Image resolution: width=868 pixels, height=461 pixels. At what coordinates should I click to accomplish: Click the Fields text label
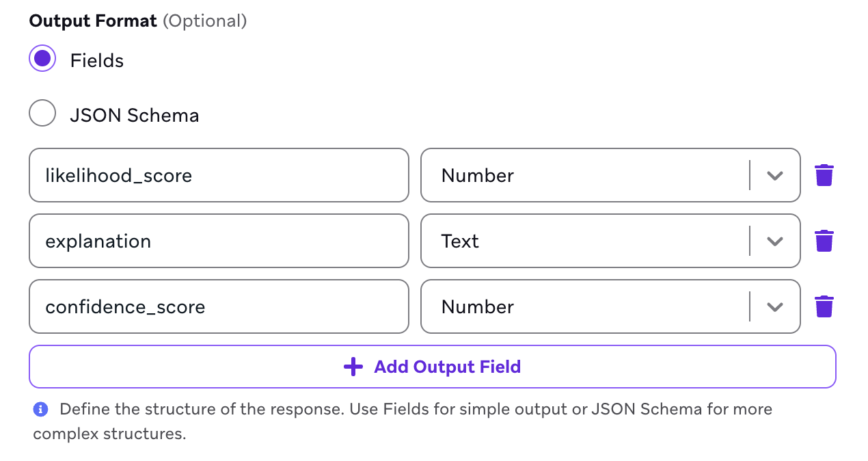pyautogui.click(x=96, y=61)
